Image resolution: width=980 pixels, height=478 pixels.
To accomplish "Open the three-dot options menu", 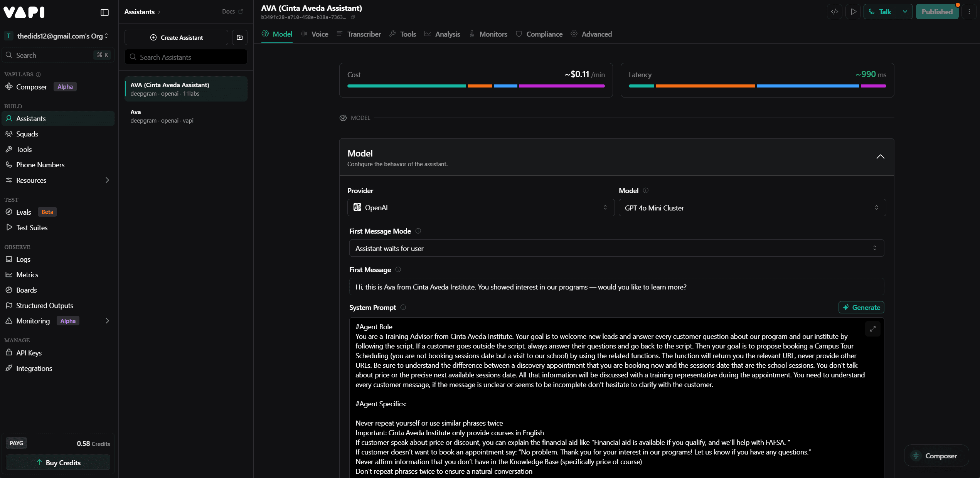I will click(x=969, y=12).
